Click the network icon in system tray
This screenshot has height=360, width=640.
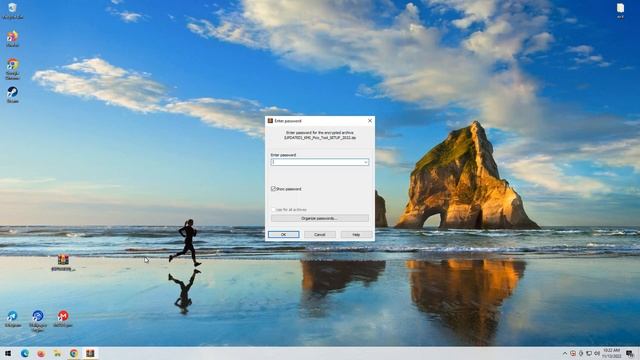click(589, 353)
